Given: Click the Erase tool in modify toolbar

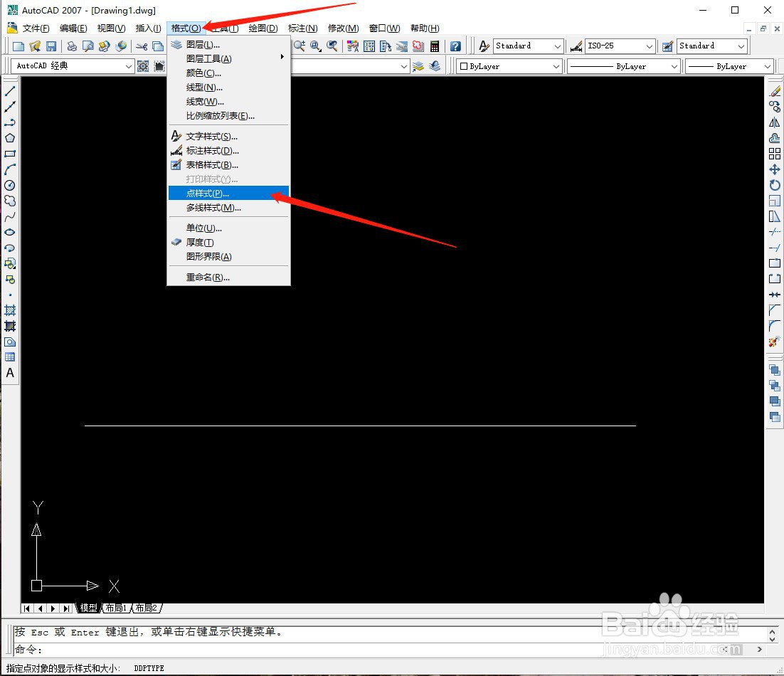Looking at the screenshot, I should 775,91.
